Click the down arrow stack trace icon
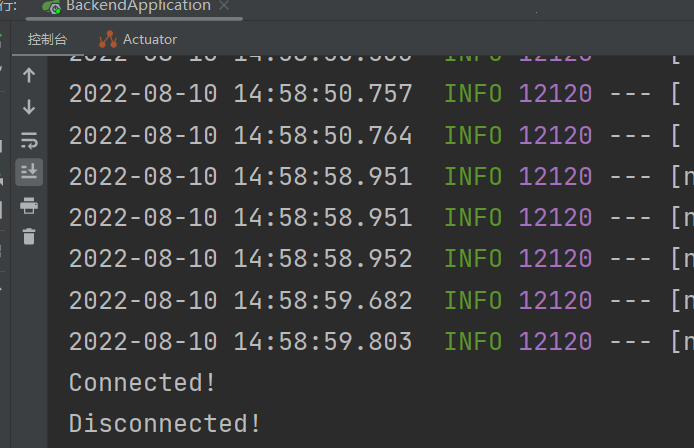Viewport: 694px width, 448px height. pyautogui.click(x=29, y=107)
